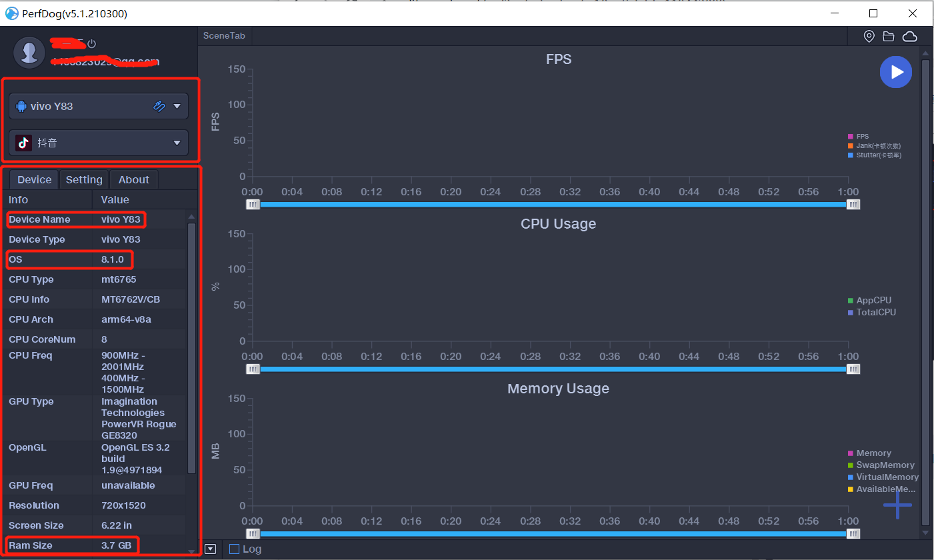Start recording with the blue play button
This screenshot has width=934, height=560.
point(895,72)
